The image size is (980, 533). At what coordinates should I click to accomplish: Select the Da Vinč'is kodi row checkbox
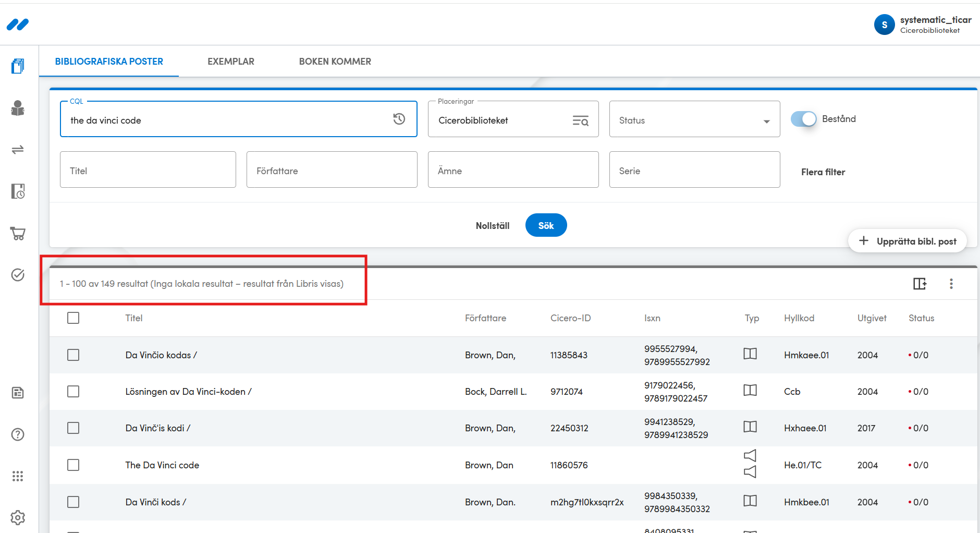click(x=73, y=428)
